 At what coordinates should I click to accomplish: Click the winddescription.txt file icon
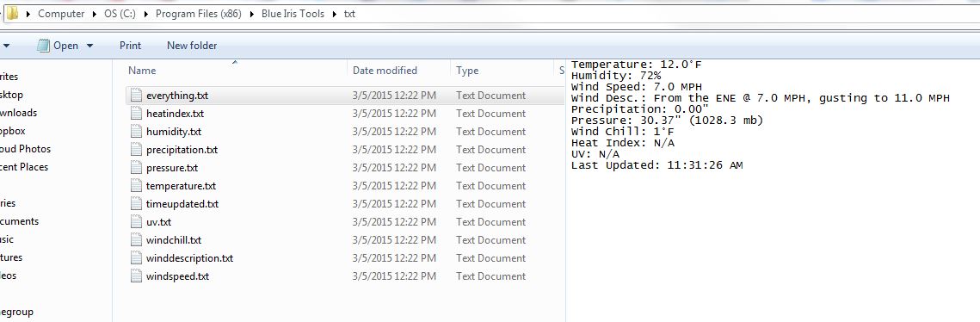click(136, 258)
